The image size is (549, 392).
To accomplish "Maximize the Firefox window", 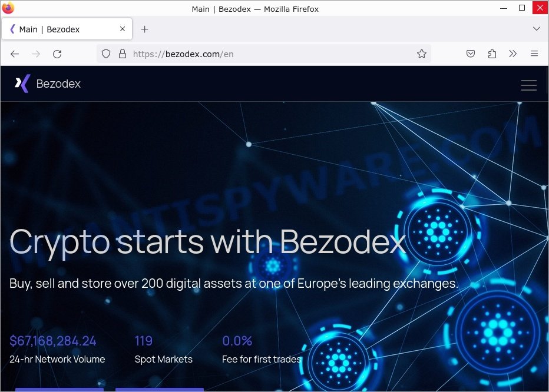I will click(x=522, y=8).
